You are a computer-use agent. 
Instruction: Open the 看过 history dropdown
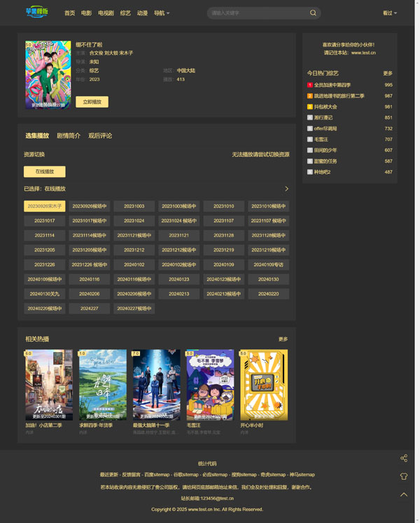tap(389, 13)
